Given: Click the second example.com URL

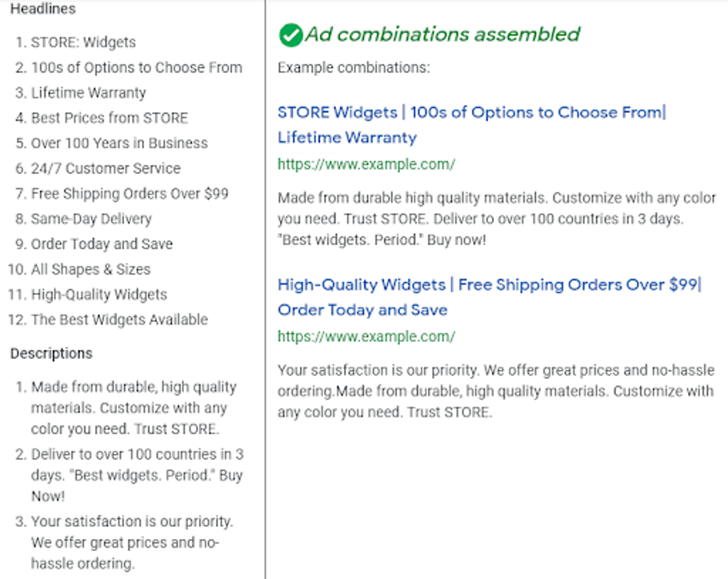Looking at the screenshot, I should [366, 337].
